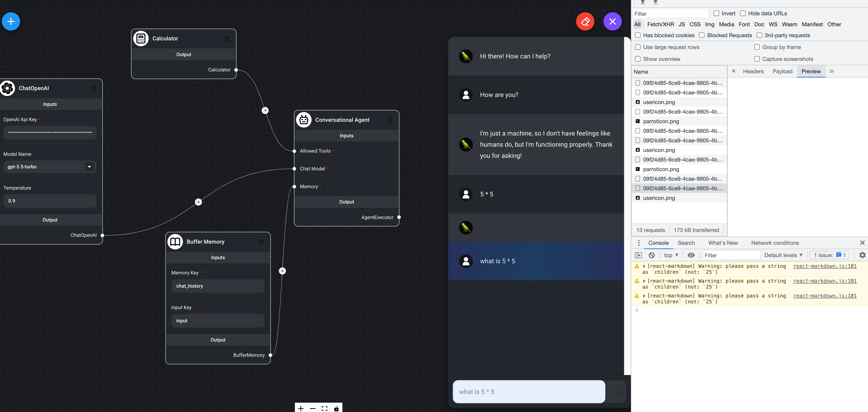Click the Buffer Memory book icon
This screenshot has height=412, width=868.
[175, 241]
